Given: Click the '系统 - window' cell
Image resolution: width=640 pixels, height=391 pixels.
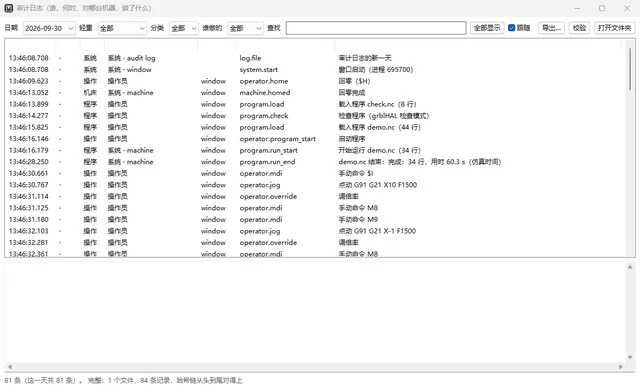Looking at the screenshot, I should [x=129, y=69].
